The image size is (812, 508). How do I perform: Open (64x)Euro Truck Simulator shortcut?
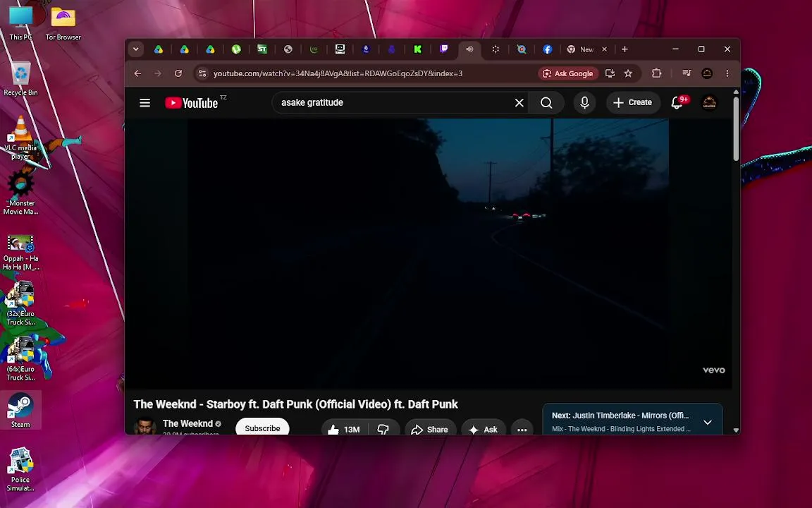(x=20, y=358)
